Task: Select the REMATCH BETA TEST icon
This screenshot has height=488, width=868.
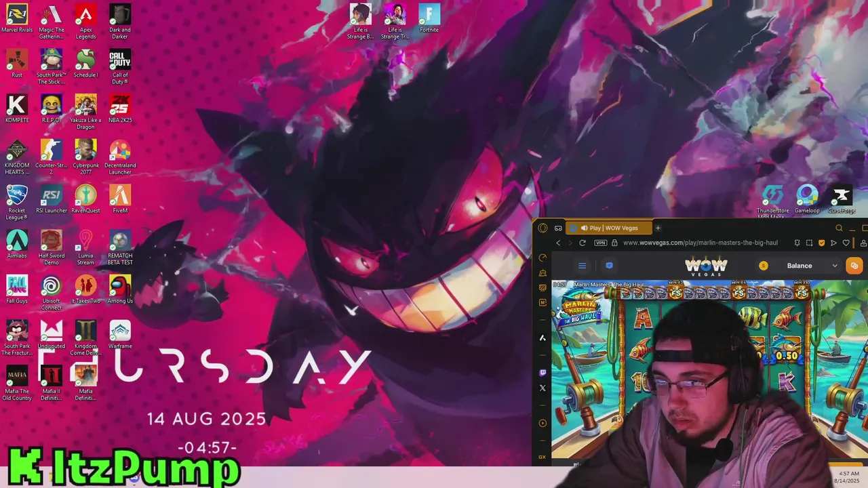Action: (120, 247)
